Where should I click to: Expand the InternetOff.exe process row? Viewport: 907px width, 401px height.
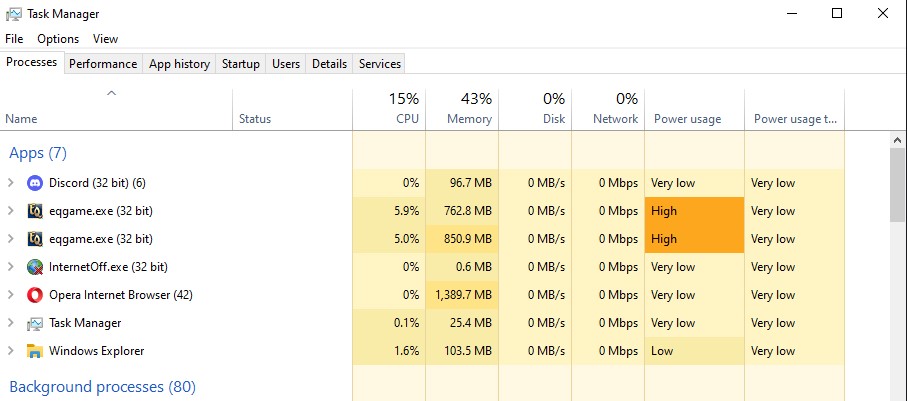pyautogui.click(x=11, y=267)
